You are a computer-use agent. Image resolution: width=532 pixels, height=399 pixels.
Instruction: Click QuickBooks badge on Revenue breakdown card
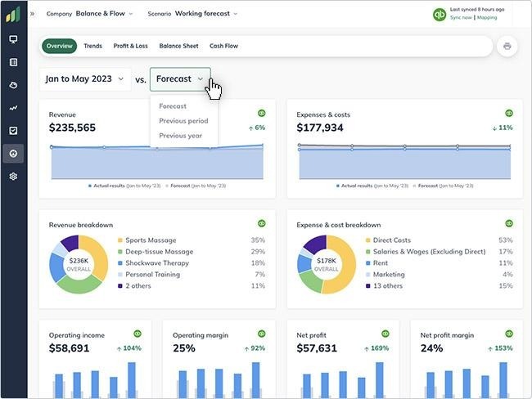261,223
